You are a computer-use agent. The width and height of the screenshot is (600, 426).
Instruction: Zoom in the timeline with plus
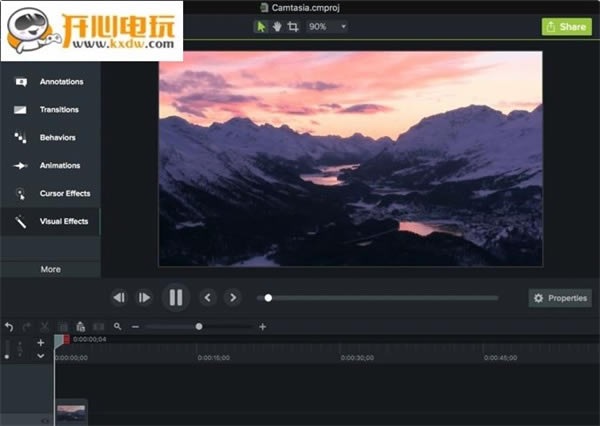pos(262,327)
